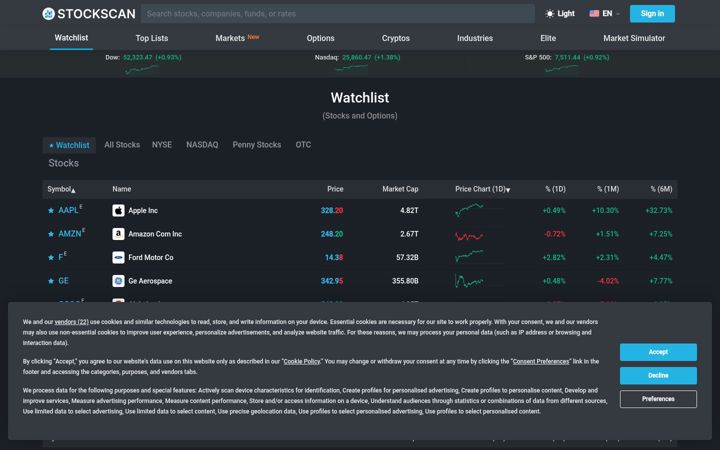Open the Market Simulator menu item

(x=634, y=39)
